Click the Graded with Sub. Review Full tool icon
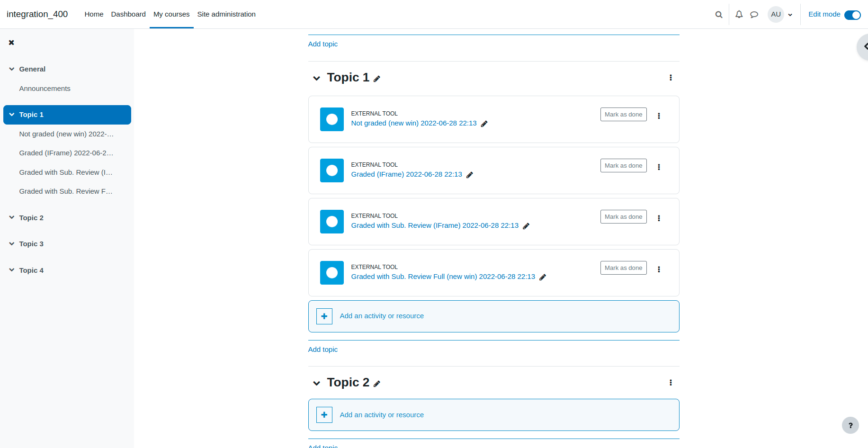The width and height of the screenshot is (868, 448). (x=332, y=273)
